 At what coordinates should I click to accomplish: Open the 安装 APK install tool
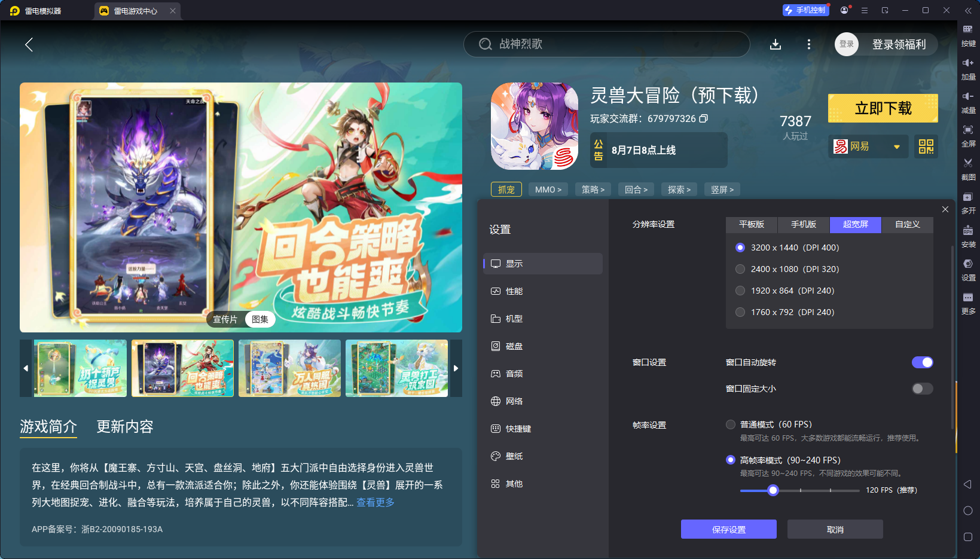[x=968, y=237]
